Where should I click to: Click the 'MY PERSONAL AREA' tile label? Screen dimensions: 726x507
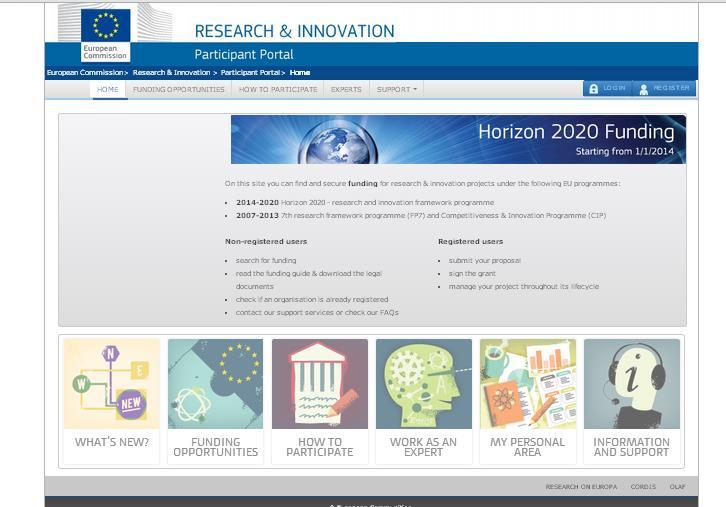point(527,447)
